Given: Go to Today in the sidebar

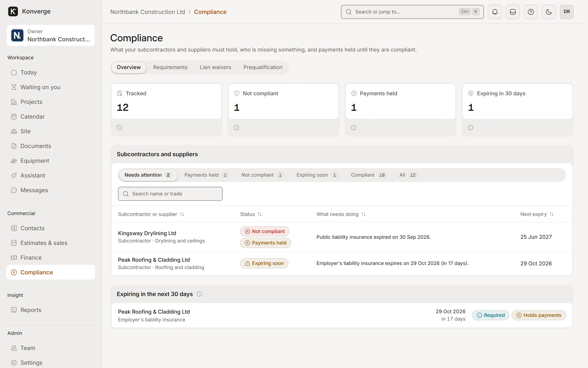Looking at the screenshot, I should coord(51,72).
